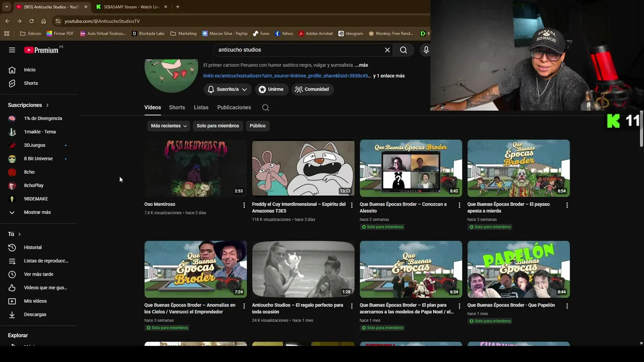Viewport: 644px width, 362px height.
Task: Open Ver más tarde
Action: pos(39,274)
